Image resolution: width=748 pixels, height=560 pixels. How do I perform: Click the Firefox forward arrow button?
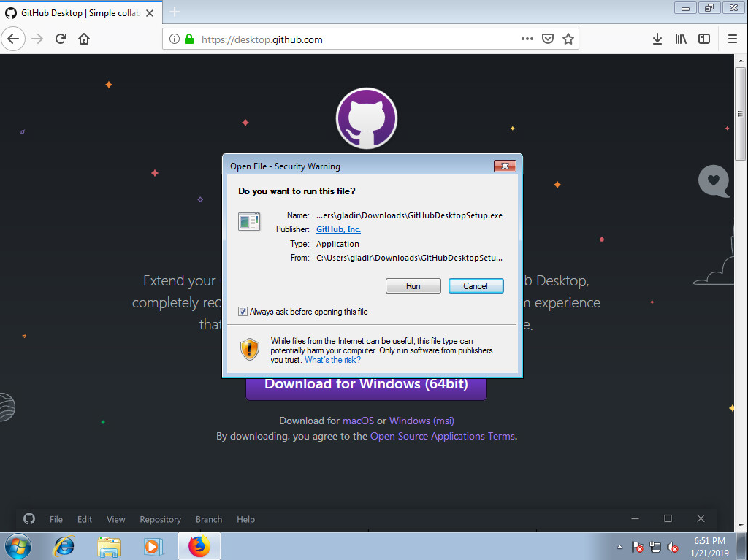coord(37,39)
